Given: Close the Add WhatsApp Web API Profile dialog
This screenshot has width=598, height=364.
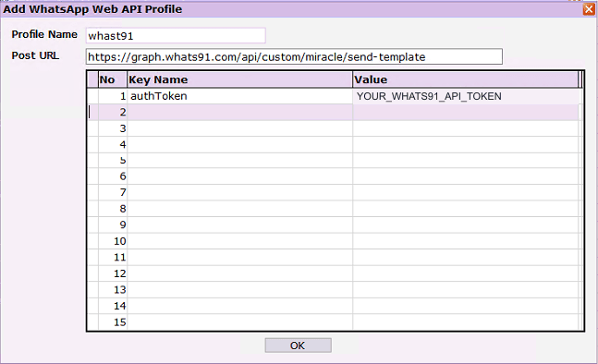Looking at the screenshot, I should (x=590, y=9).
